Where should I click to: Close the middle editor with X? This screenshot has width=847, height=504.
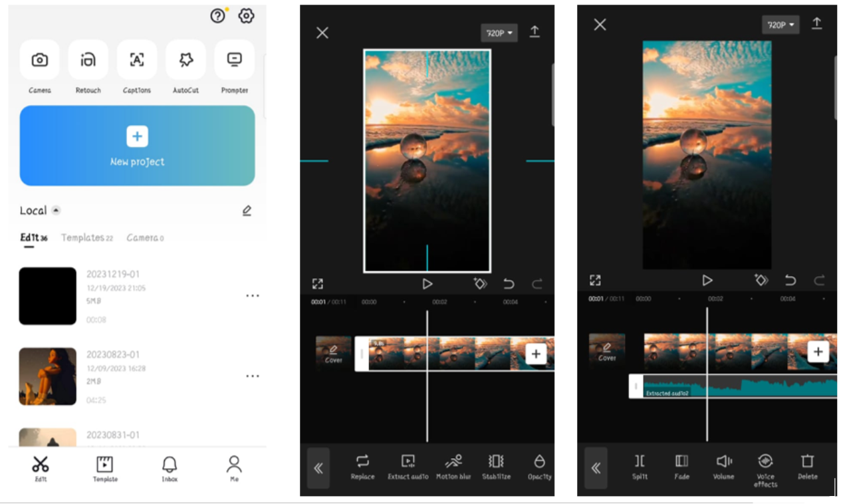[322, 33]
